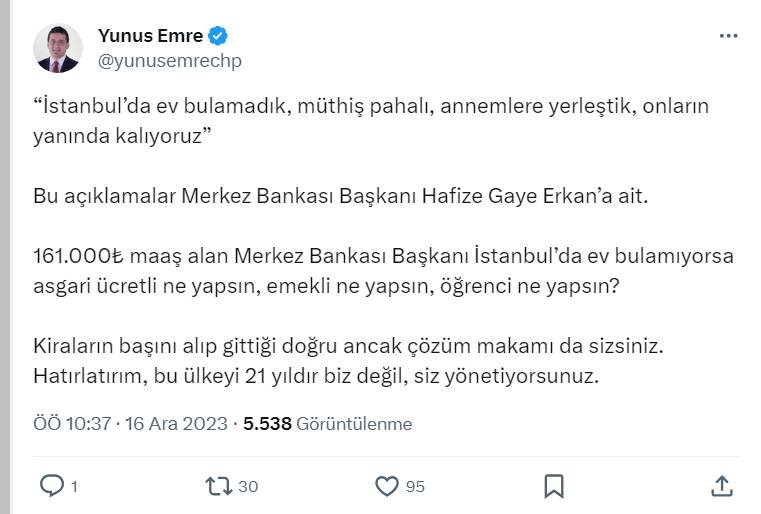Click the retweet count 30
The image size is (761, 514).
[x=249, y=487]
